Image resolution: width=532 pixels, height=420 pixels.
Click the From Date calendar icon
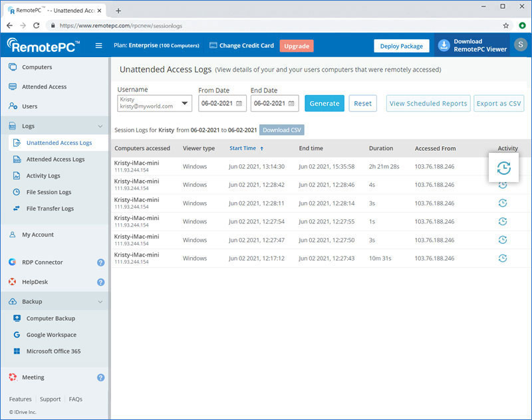tap(239, 104)
